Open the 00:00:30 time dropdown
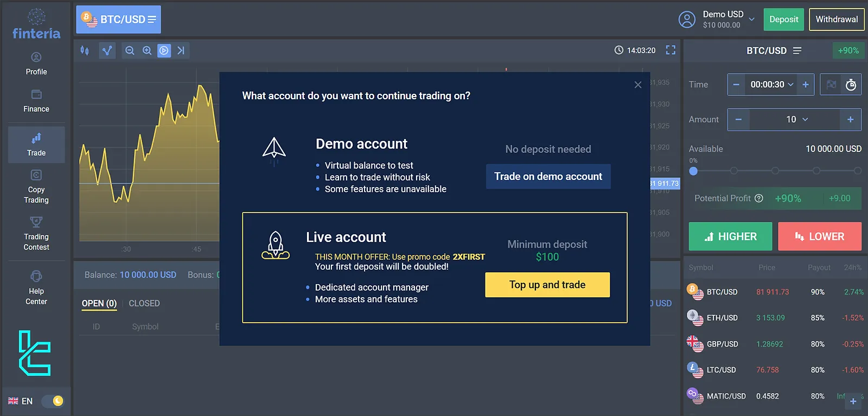The height and width of the screenshot is (416, 868). coord(771,85)
